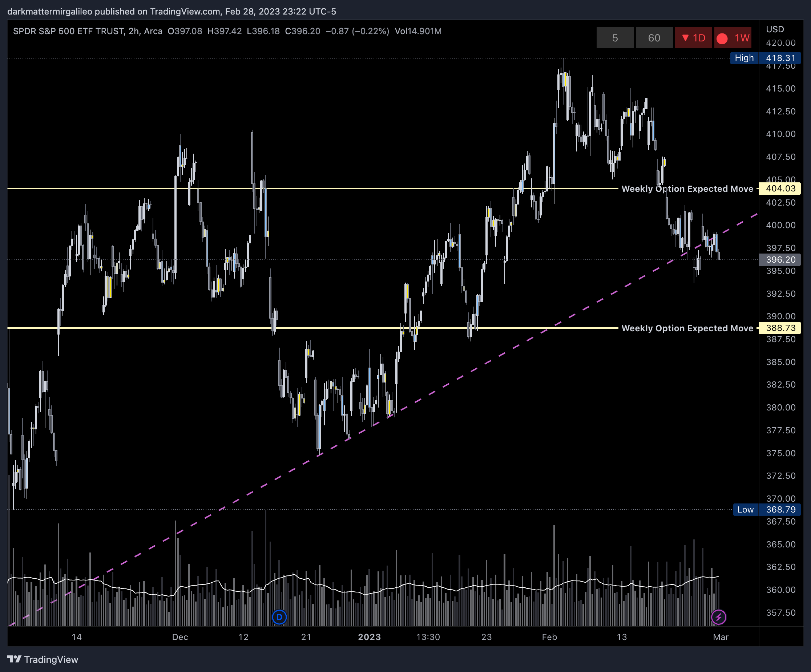Click the Low 368.79 price label
This screenshot has height=672, width=811.
tap(767, 510)
